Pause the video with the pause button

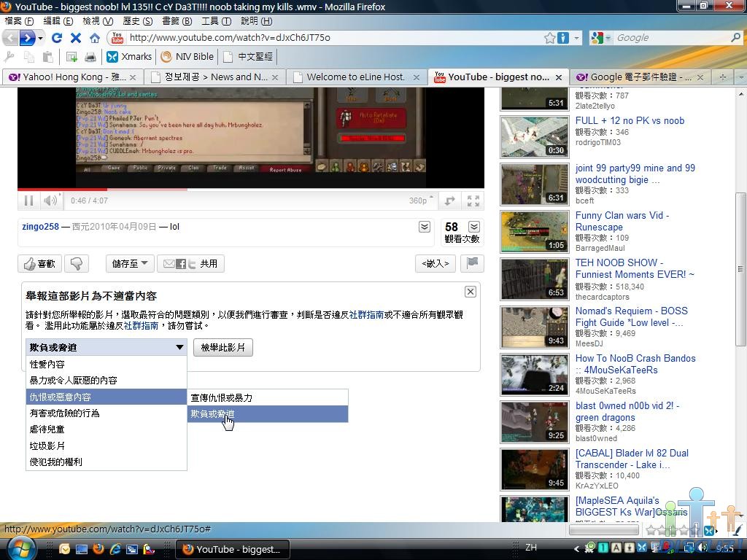[28, 201]
